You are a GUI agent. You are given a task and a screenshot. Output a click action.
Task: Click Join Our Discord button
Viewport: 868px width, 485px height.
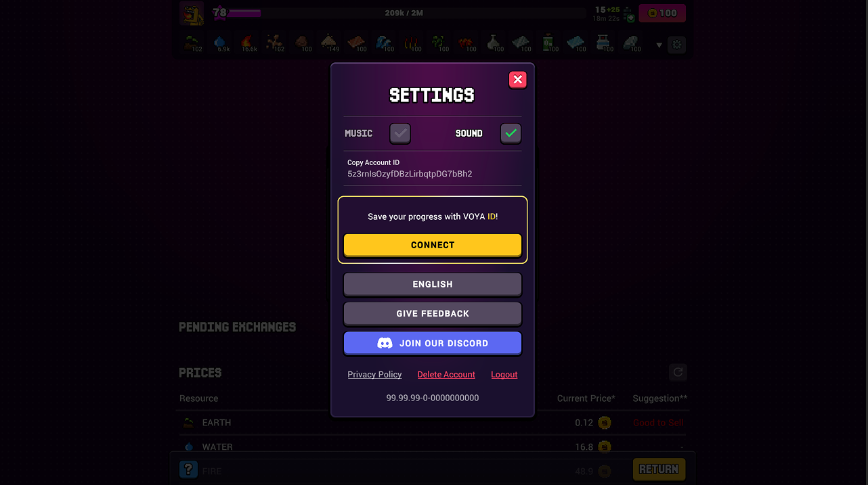point(433,343)
